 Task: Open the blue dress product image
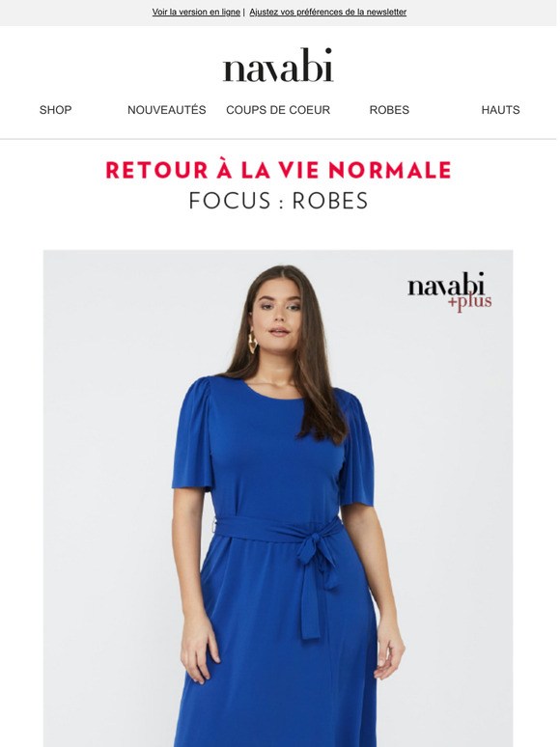tap(278, 498)
